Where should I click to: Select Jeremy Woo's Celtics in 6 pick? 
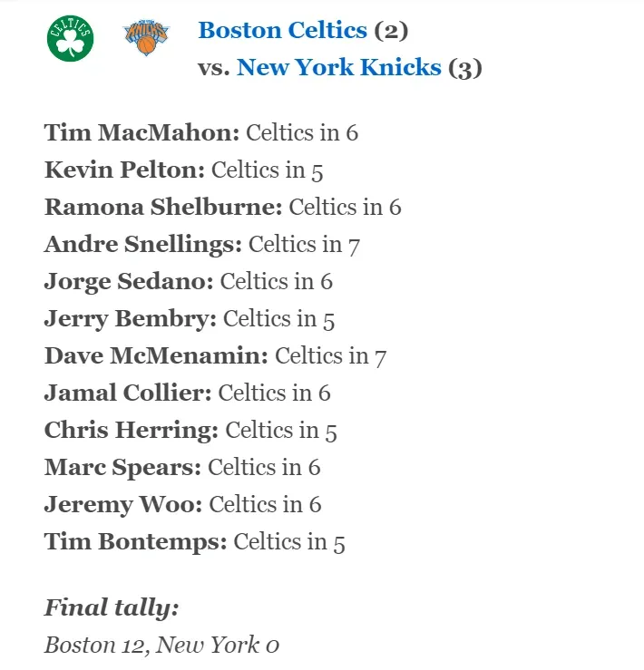265,504
